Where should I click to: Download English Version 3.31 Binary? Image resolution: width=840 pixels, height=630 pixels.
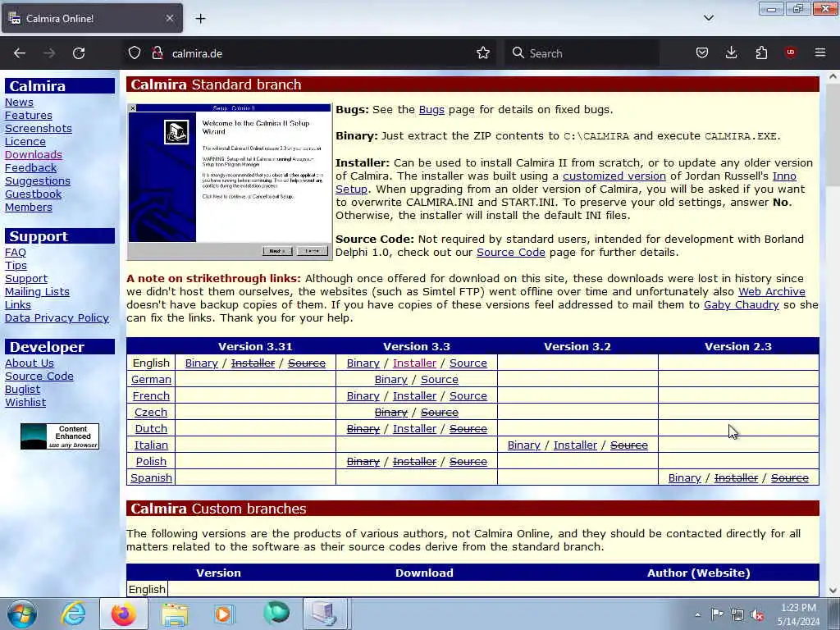[202, 363]
